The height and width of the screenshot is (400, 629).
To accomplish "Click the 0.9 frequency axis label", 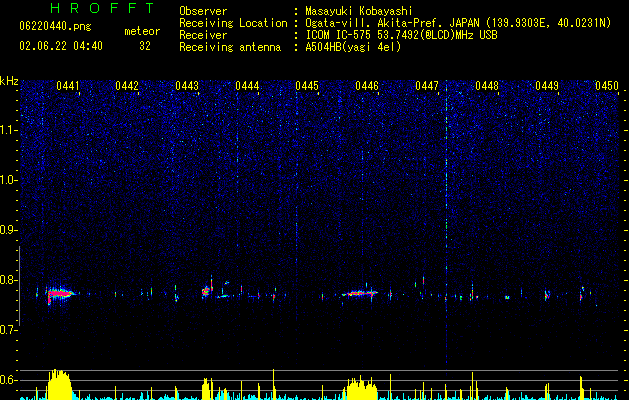I will (x=8, y=230).
